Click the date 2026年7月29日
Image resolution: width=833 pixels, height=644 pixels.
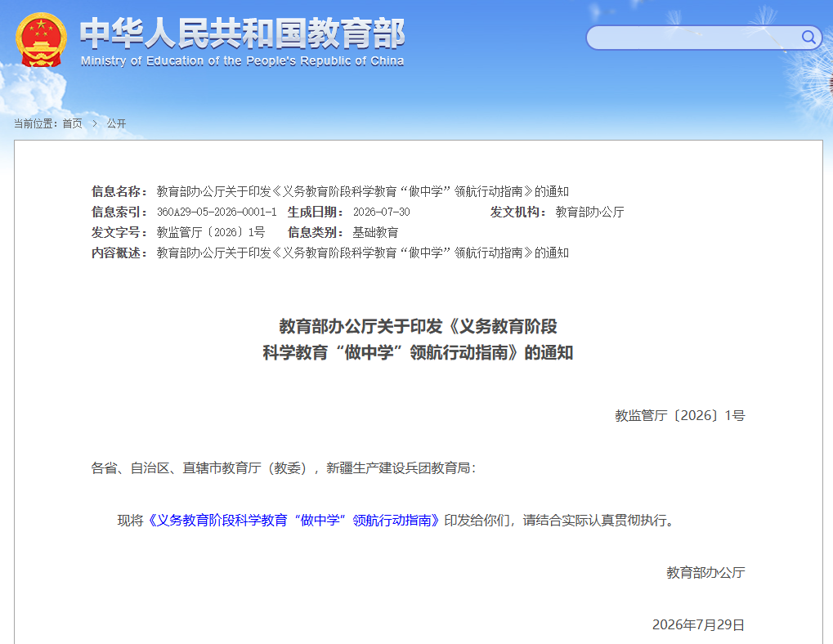[698, 625]
